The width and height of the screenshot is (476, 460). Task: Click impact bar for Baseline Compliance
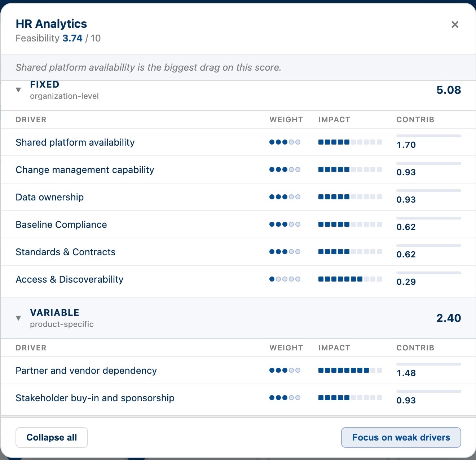(x=350, y=224)
